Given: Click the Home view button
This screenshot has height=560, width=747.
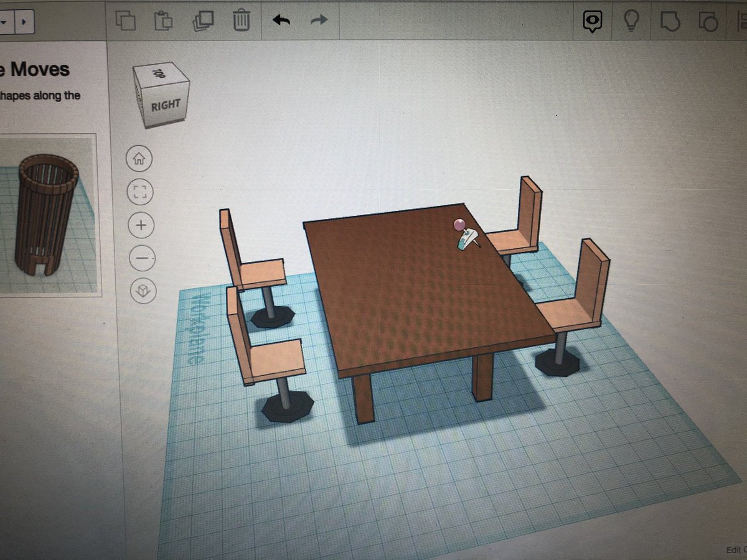Looking at the screenshot, I should [139, 159].
